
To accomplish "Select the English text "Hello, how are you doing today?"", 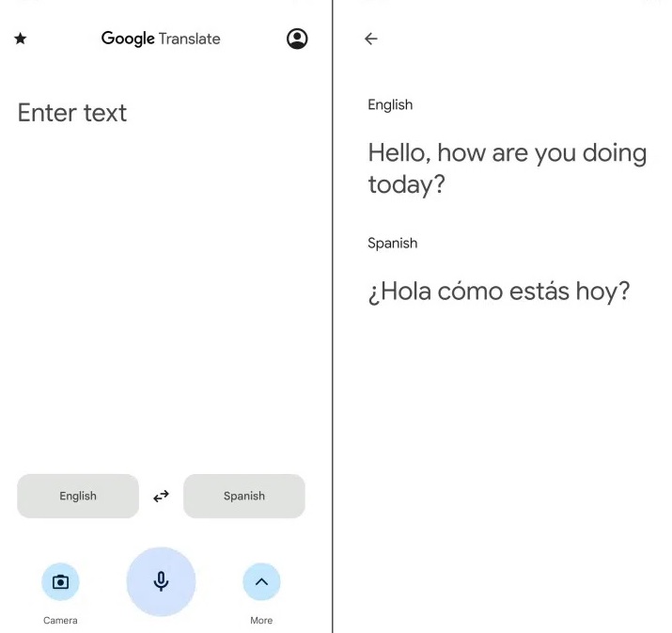I will tap(507, 167).
